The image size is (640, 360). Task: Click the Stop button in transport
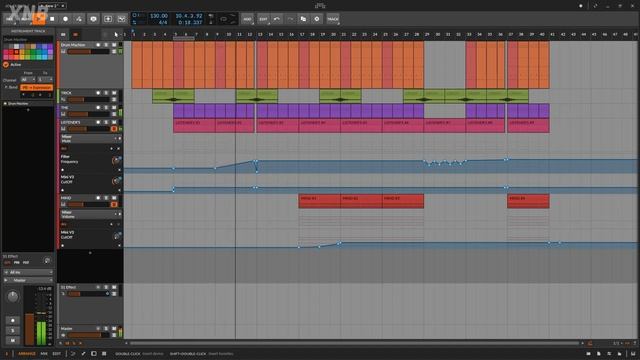pos(52,19)
